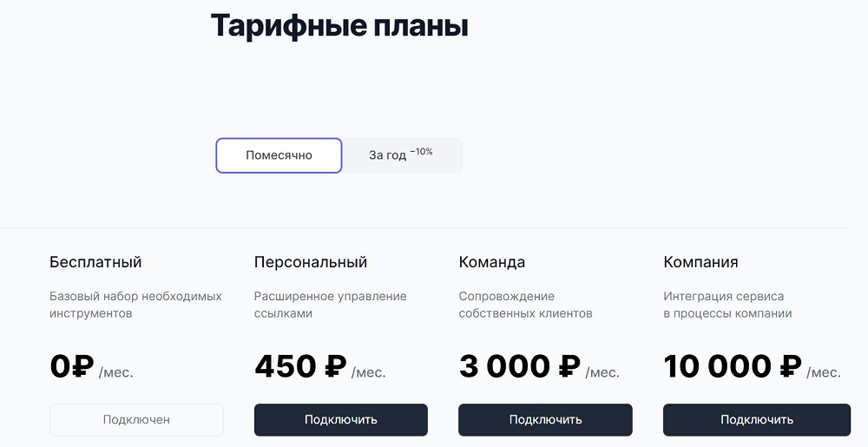Select the Помесячно billing option
Screen dimensions: 868x447
[x=279, y=155]
